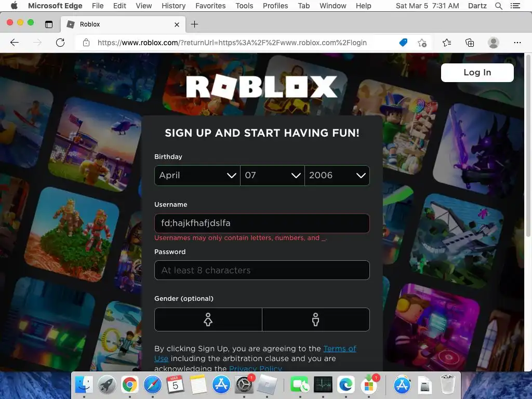View site info via the lock icon

86,43
